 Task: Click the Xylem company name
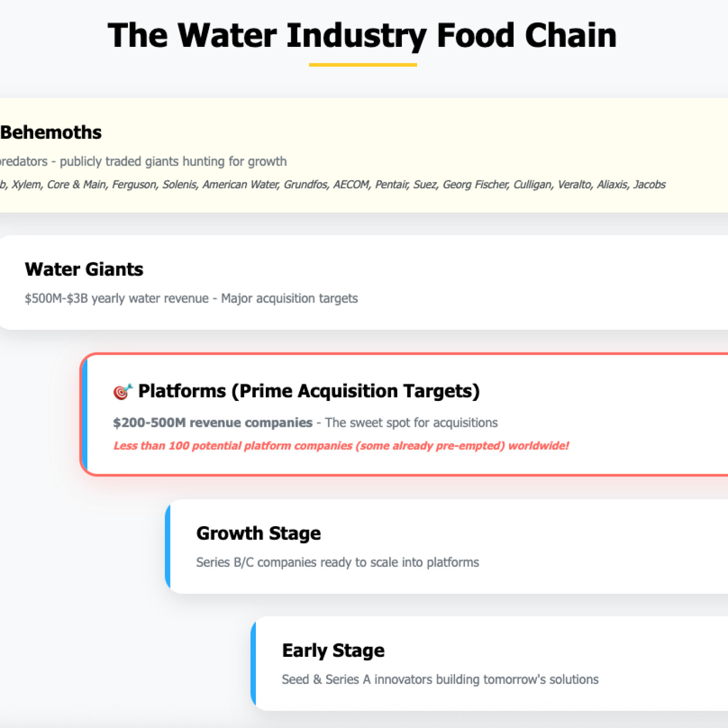(x=26, y=185)
